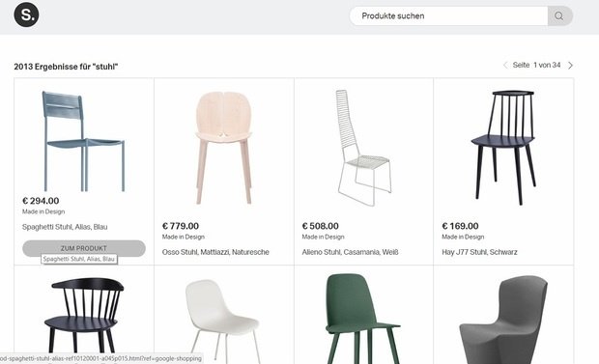Open the white Alieno Stuhl image
Image resolution: width=599 pixels, height=364 pixels.
(363, 148)
